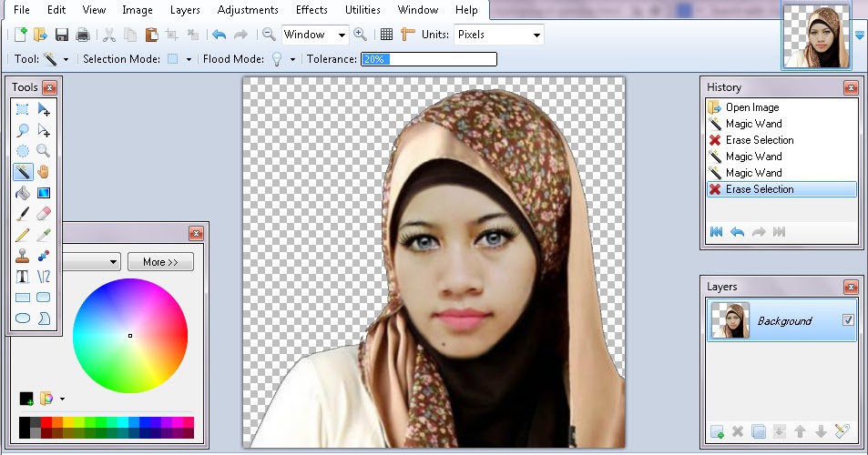The width and height of the screenshot is (868, 455).
Task: Open the File menu
Action: click(22, 10)
